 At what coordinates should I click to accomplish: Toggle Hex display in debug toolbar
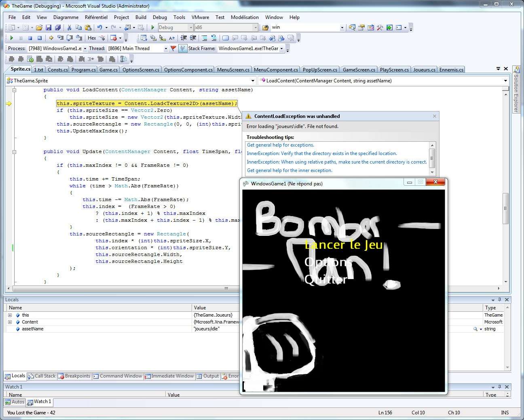tap(92, 38)
